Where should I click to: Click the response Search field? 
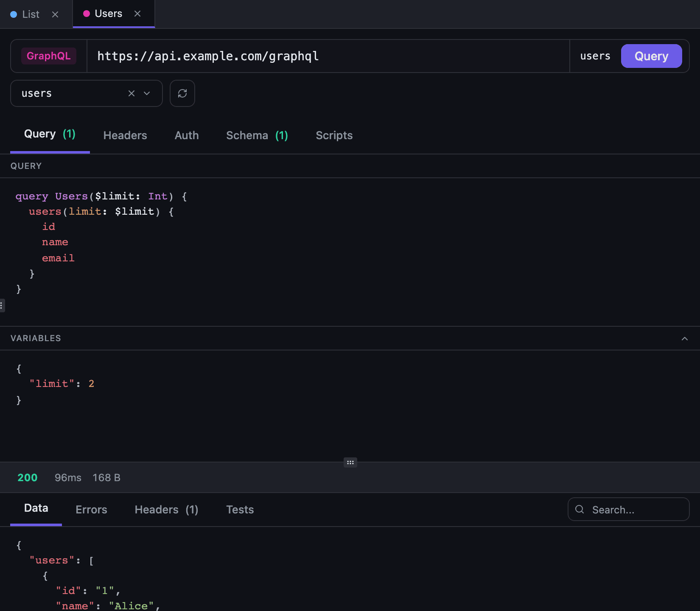628,509
